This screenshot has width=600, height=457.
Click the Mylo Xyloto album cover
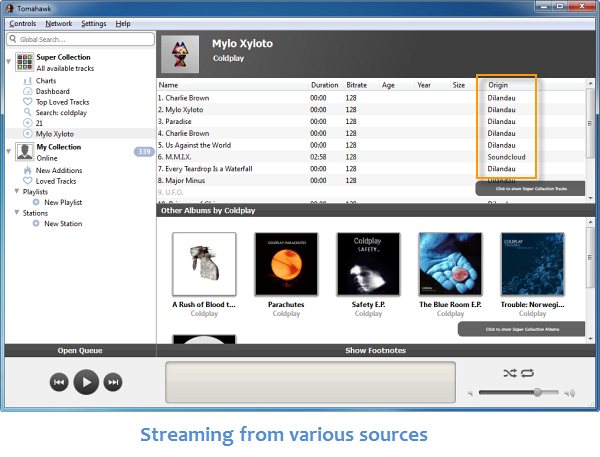click(180, 54)
